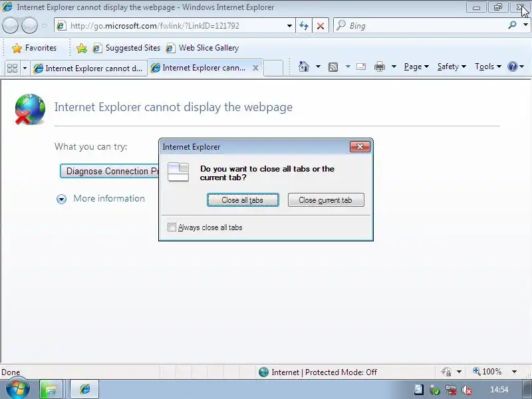
Task: Close the active tab with X
Action: coord(255,68)
